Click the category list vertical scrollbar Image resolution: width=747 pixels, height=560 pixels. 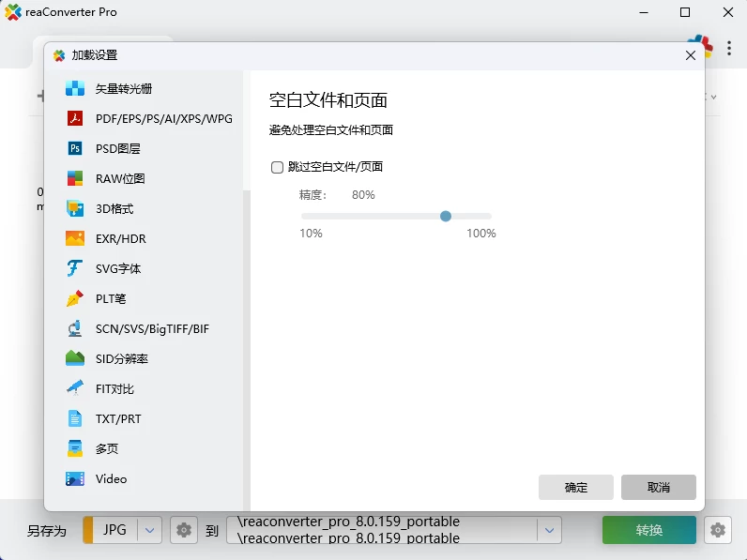click(246, 350)
